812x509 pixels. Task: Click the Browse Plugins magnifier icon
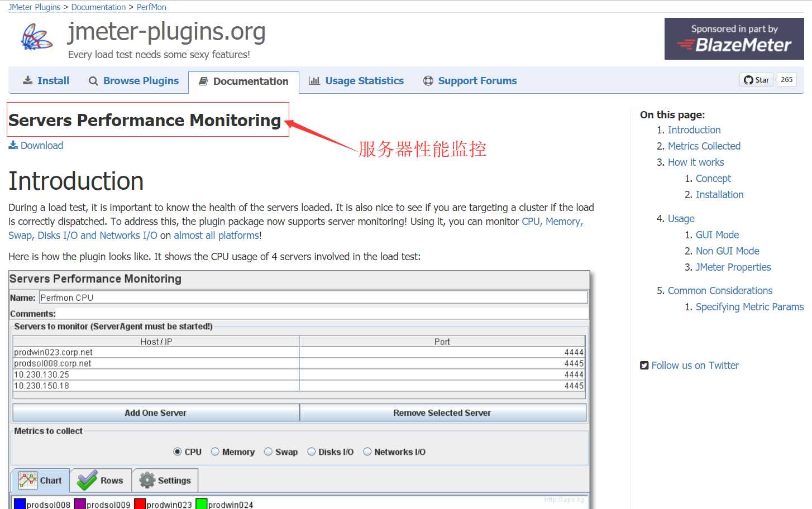93,81
